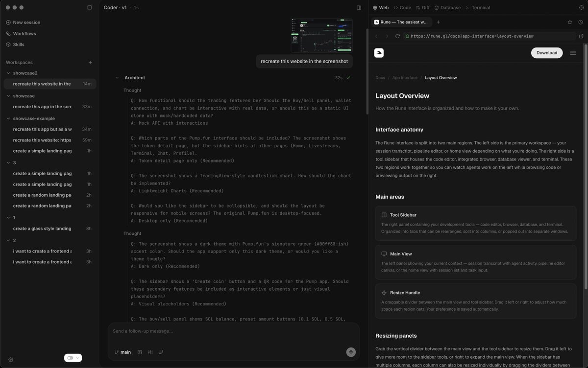Viewport: 588px width, 368px height.
Task: Collapse workspace 1
Action: 8,218
